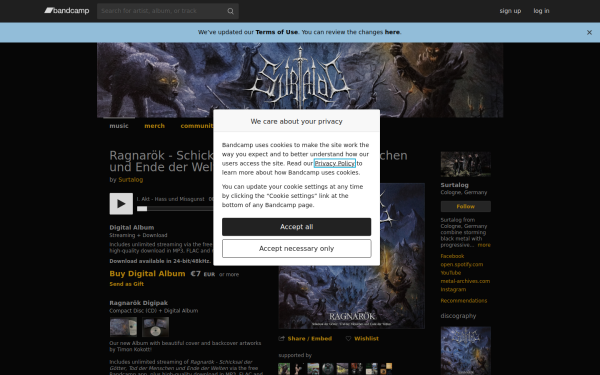
Task: Open the log in link
Action: (x=541, y=11)
